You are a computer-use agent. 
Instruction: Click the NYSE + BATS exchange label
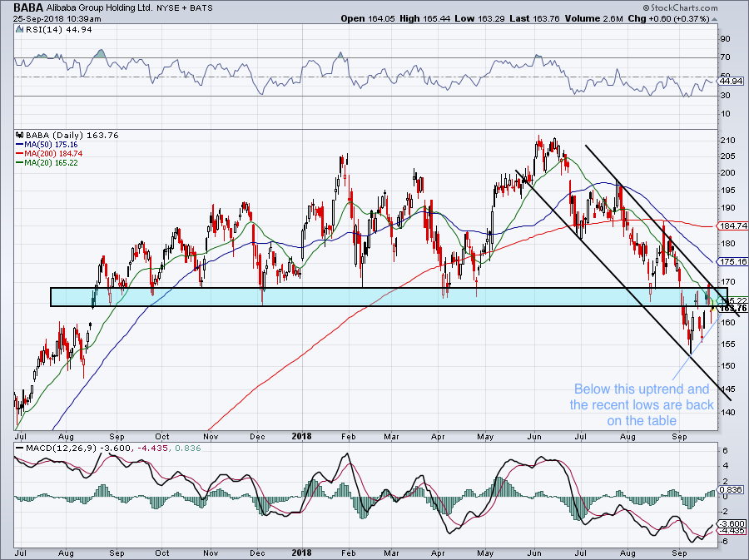185,8
